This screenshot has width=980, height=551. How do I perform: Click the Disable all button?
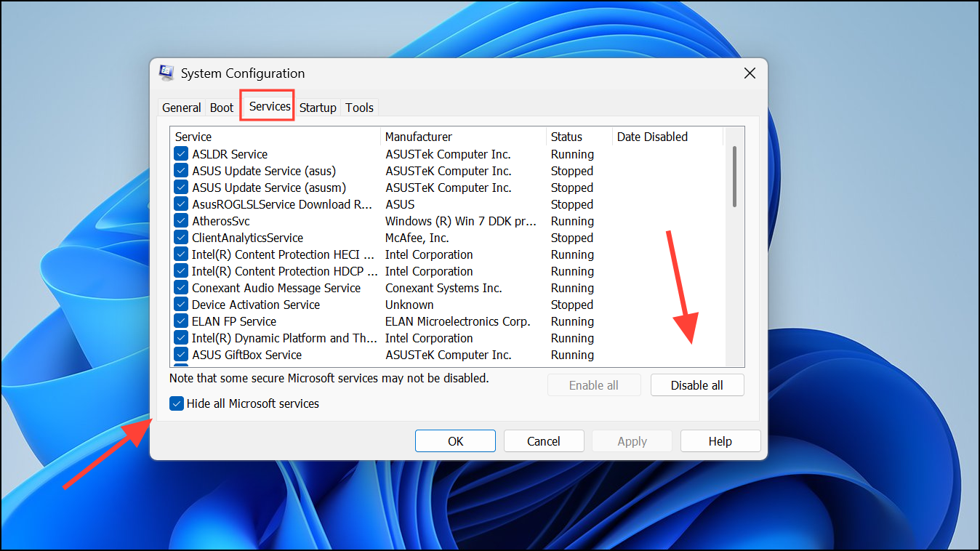[696, 385]
